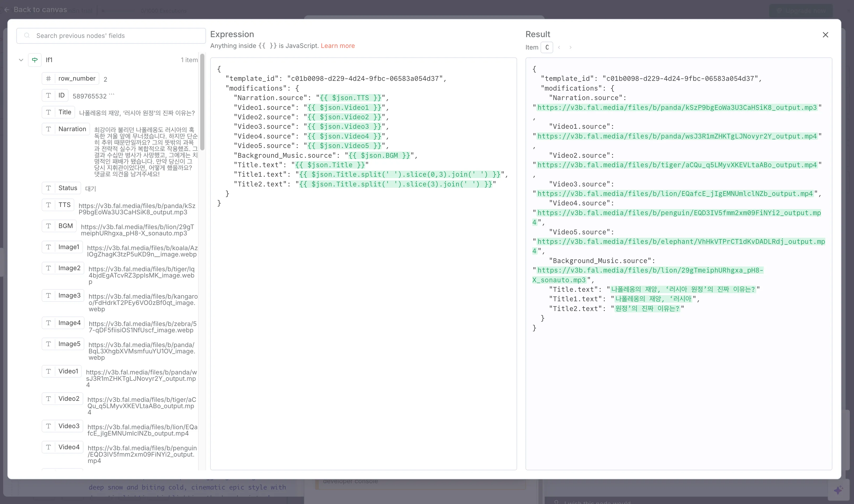Click Back to canvas
This screenshot has height=504, width=854.
click(x=40, y=10)
